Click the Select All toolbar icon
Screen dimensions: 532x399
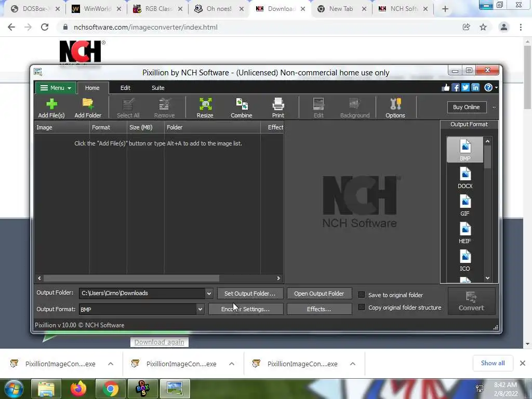(128, 108)
